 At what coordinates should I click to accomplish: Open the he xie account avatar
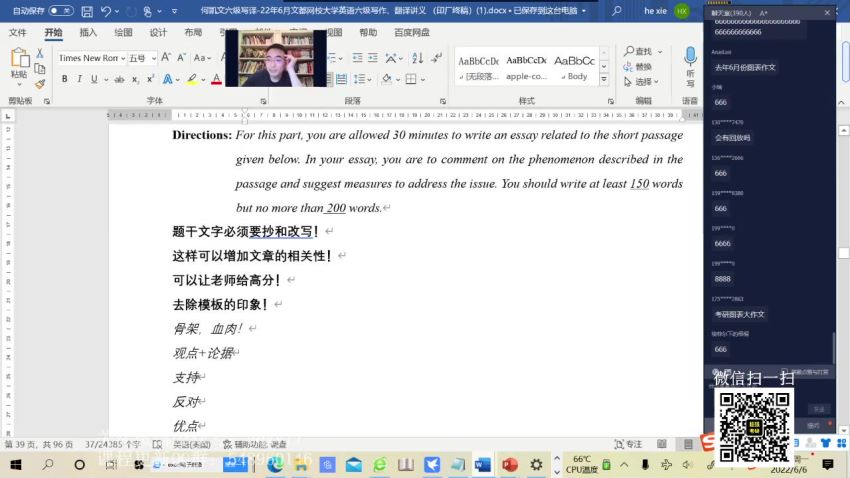click(x=681, y=11)
